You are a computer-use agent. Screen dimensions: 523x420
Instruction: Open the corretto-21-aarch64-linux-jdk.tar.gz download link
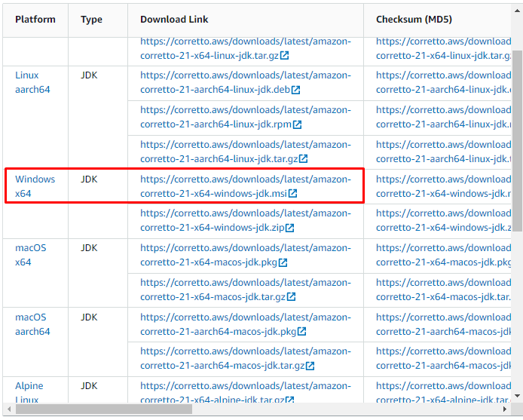click(x=246, y=152)
